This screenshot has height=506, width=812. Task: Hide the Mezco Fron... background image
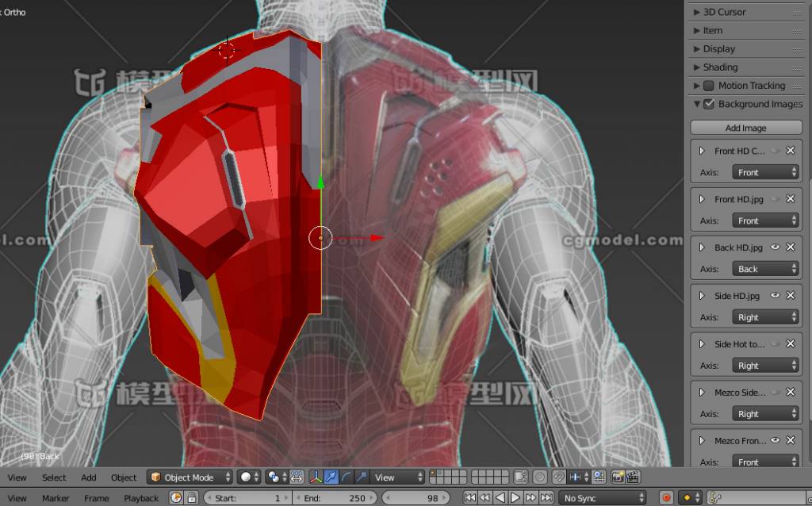776,440
